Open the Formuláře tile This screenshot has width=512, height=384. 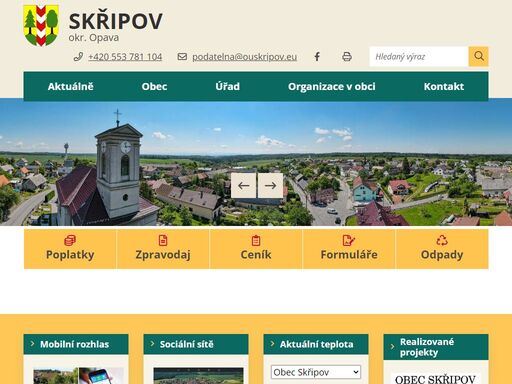(349, 249)
